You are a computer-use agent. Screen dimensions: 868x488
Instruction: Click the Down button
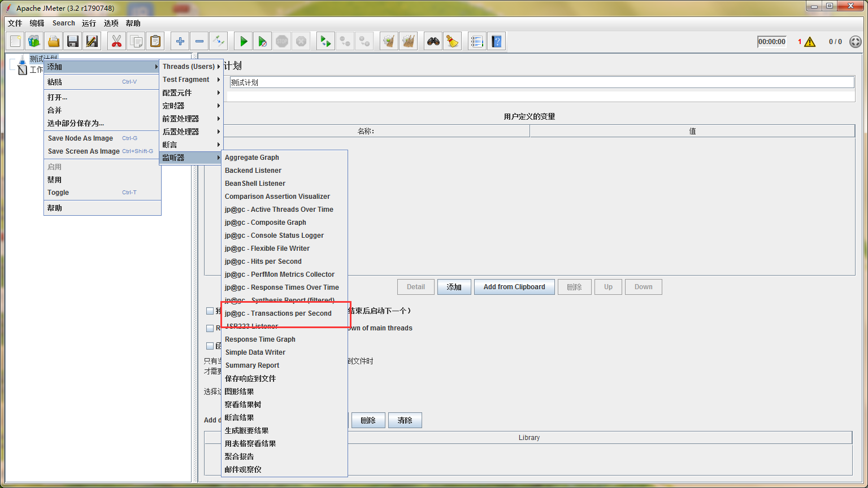point(643,287)
